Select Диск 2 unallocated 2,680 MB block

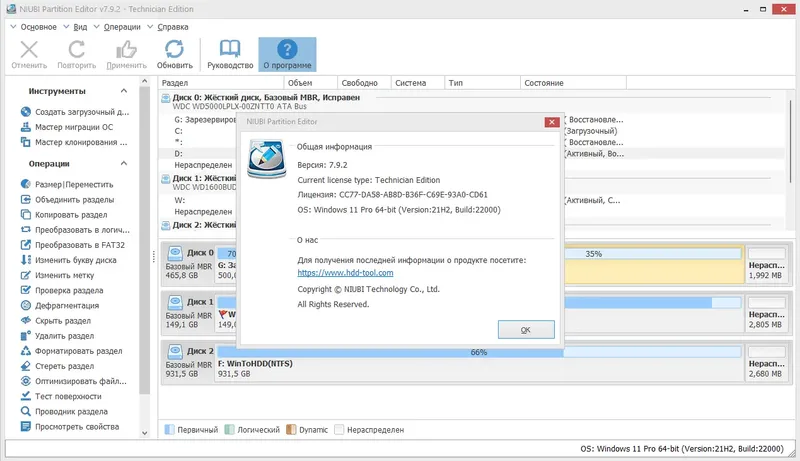pos(766,363)
